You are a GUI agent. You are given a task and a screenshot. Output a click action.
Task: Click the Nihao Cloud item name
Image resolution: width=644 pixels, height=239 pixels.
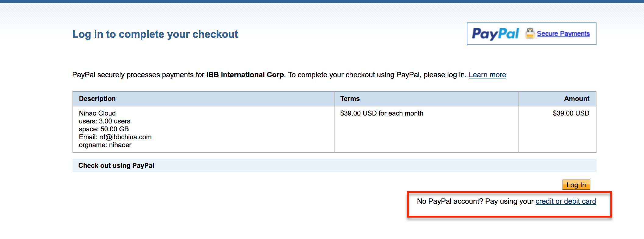(x=97, y=113)
